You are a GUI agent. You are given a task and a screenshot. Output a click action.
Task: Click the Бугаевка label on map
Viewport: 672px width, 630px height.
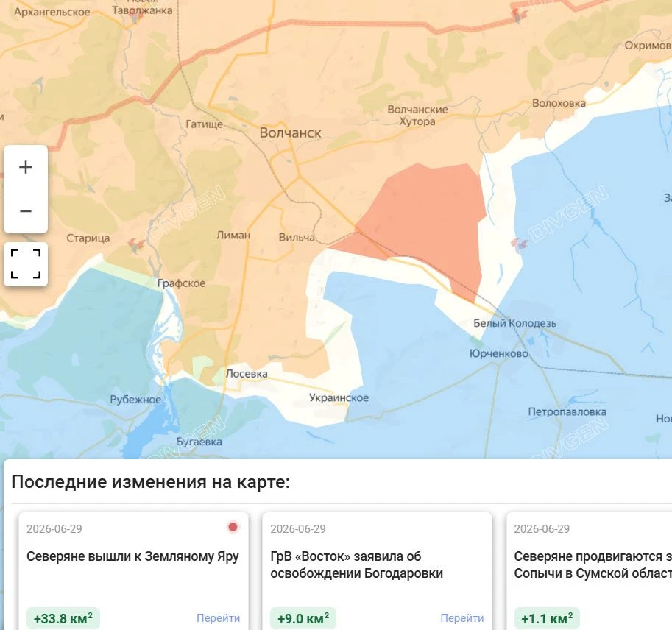pos(199,442)
